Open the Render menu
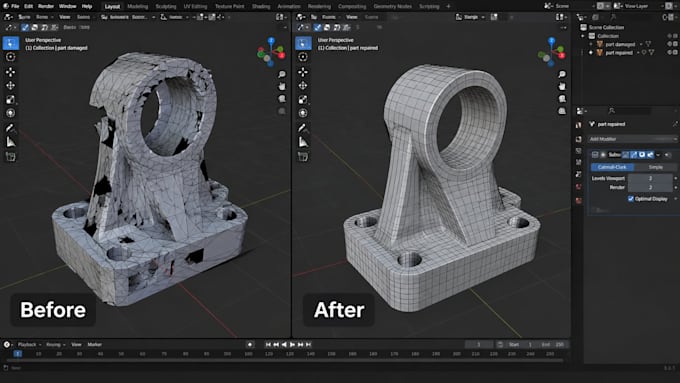Screen dimensions: 680x383 (x=46, y=6)
